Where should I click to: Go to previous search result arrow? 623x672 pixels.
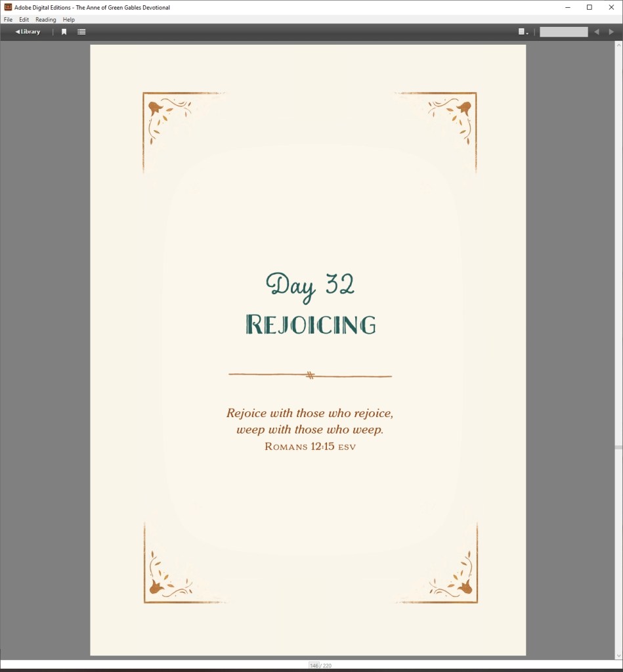click(x=597, y=32)
